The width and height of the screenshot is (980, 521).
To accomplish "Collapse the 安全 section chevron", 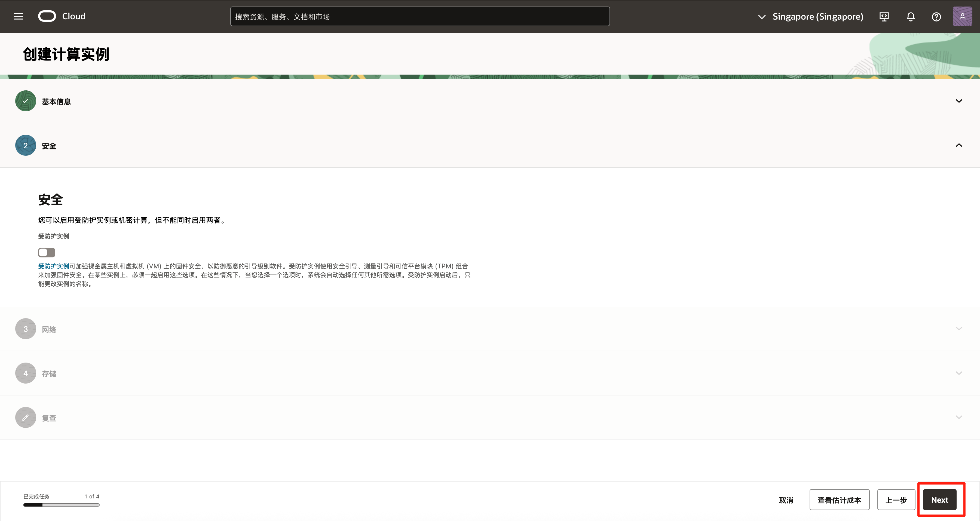I will (959, 145).
